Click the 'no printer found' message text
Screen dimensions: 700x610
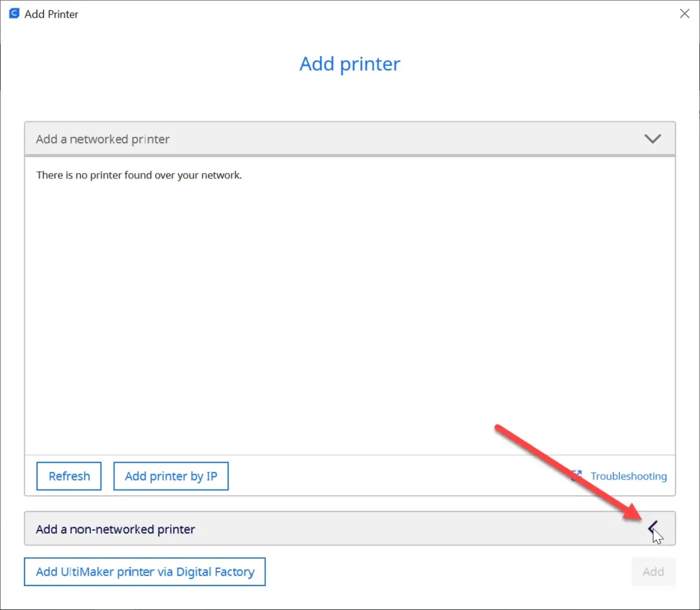coord(139,175)
